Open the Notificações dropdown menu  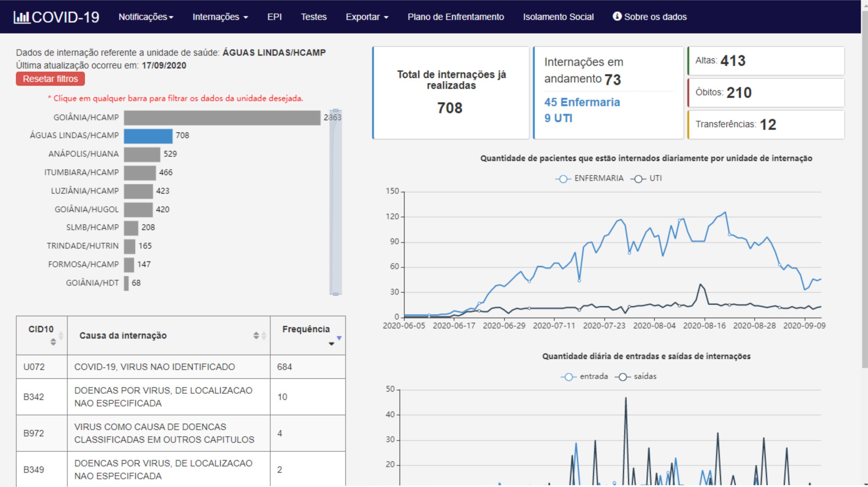point(146,17)
